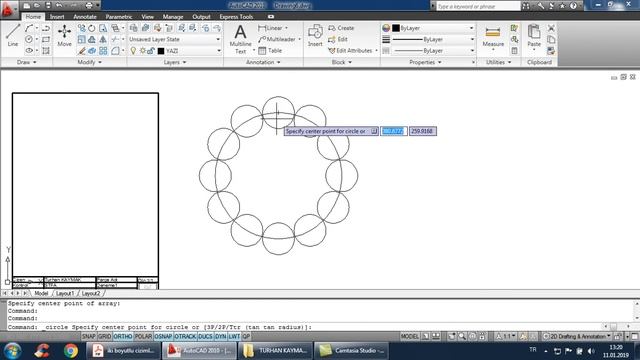Click the search keyword input box
This screenshot has width=640, height=360.
[478, 6]
